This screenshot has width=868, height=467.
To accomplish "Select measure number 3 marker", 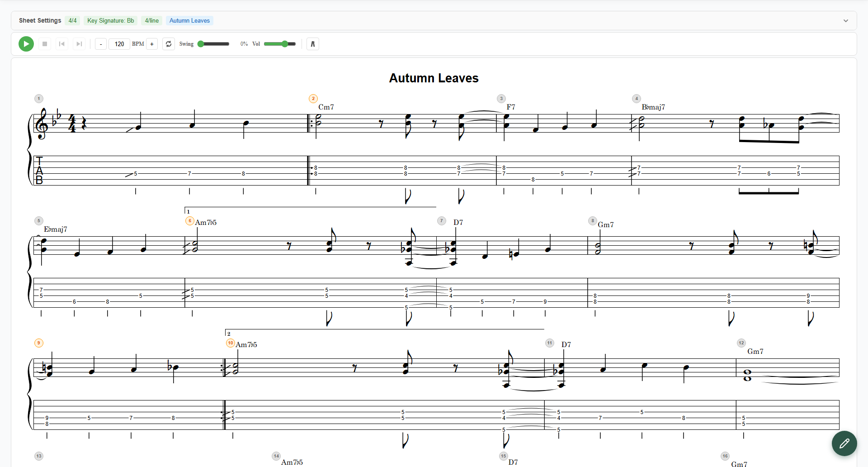I will coord(501,99).
